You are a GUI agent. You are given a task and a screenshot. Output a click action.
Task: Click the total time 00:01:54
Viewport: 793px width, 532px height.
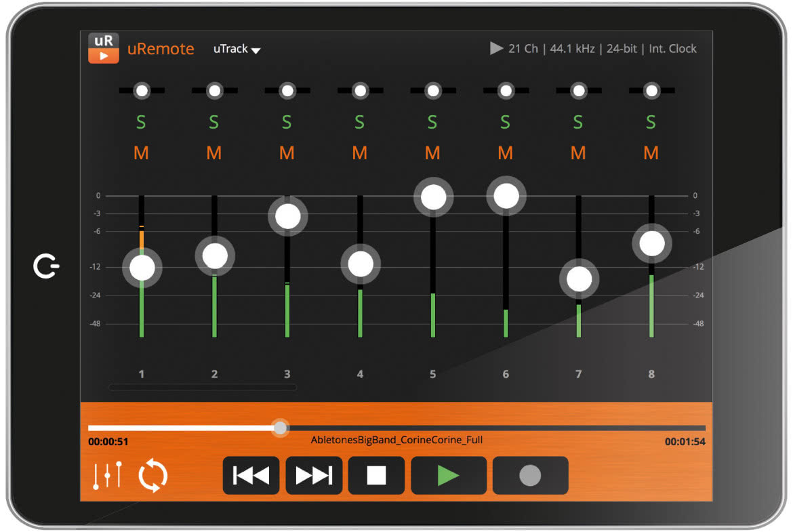685,441
